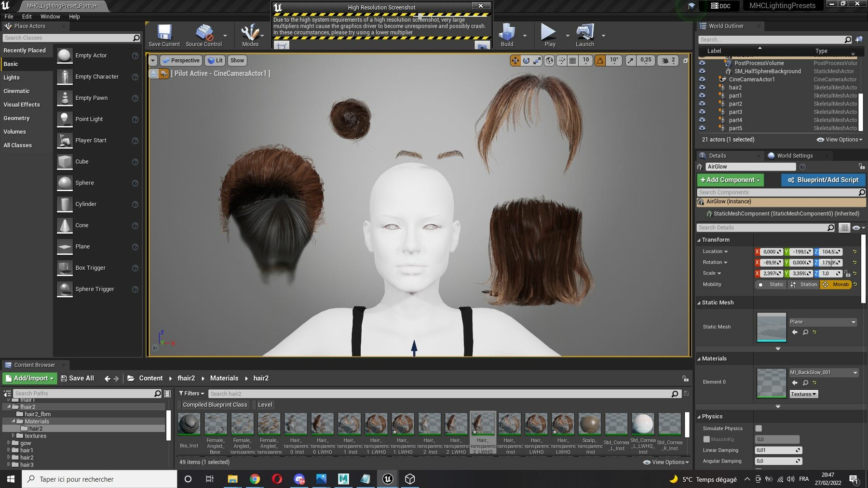Set Mobility to Static
Screen dimensions: 868x488
(x=771, y=285)
